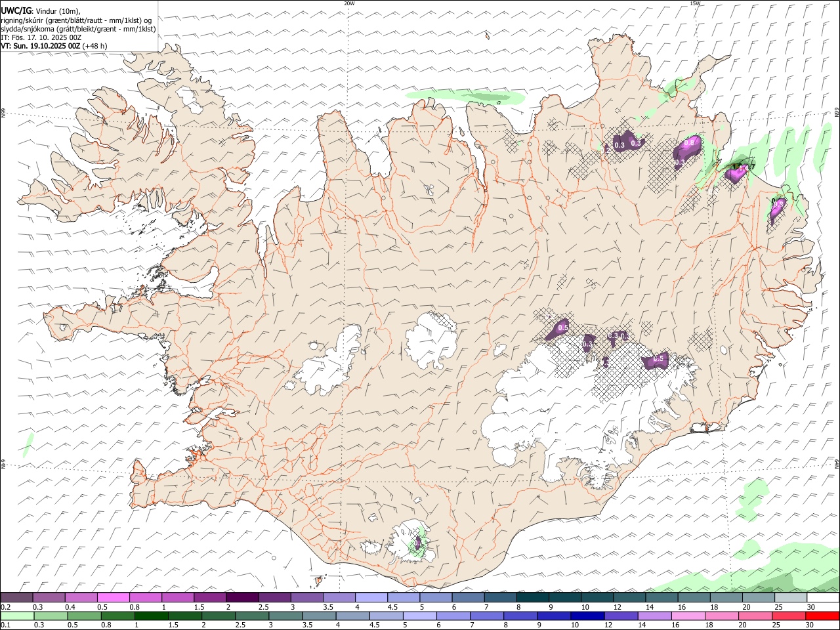Select the darkest green 1 swatch, lower scale
The image size is (840, 630).
pyautogui.click(x=151, y=616)
